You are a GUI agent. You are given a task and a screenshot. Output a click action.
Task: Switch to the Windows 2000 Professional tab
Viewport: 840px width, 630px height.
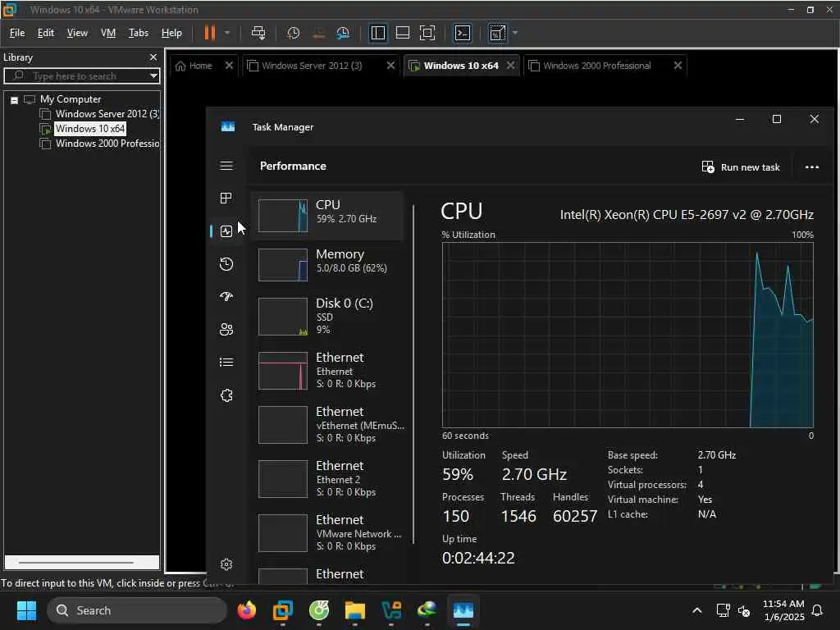(x=597, y=66)
